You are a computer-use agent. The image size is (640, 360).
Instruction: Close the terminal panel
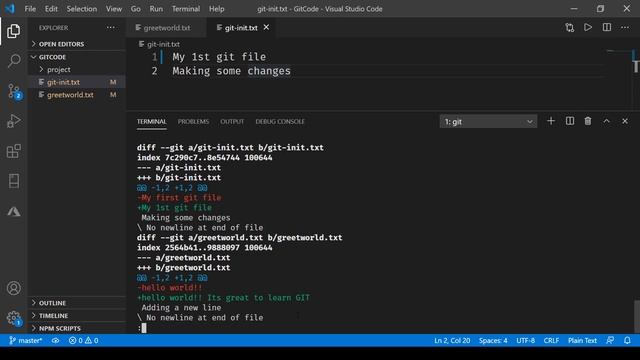tap(625, 121)
